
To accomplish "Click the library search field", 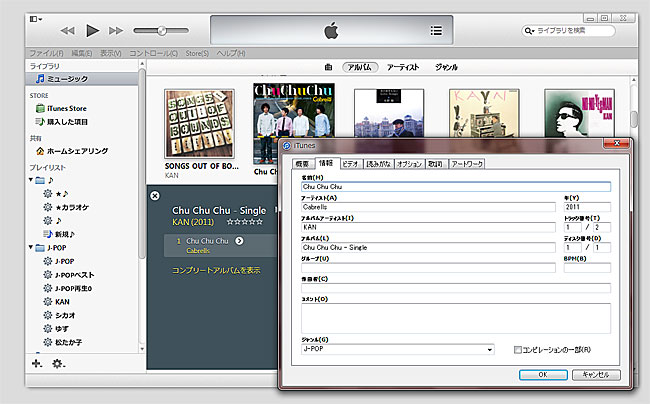I will click(568, 31).
